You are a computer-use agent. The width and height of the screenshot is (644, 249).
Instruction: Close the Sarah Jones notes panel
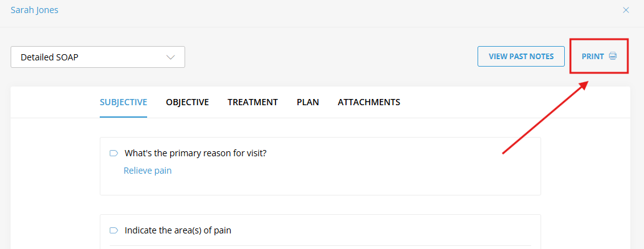click(x=626, y=10)
